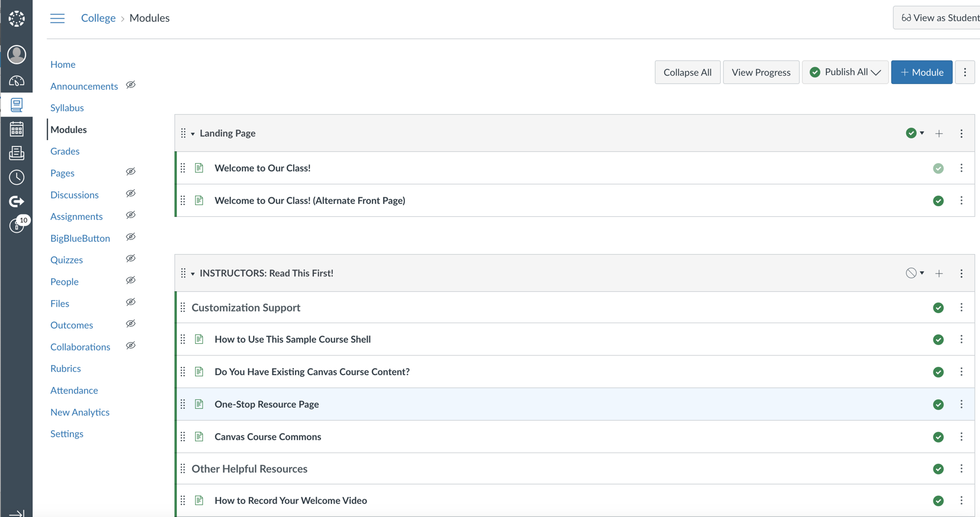Open Announcements in course navigation
Viewport: 980px width, 517px height.
[84, 86]
